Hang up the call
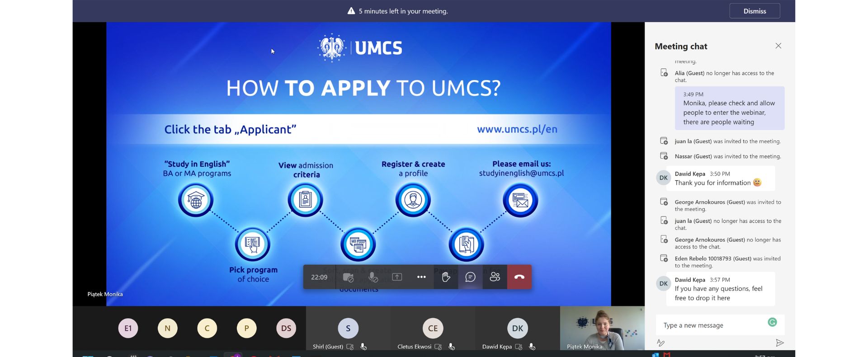Screen dimensions: 868x357 [519, 277]
